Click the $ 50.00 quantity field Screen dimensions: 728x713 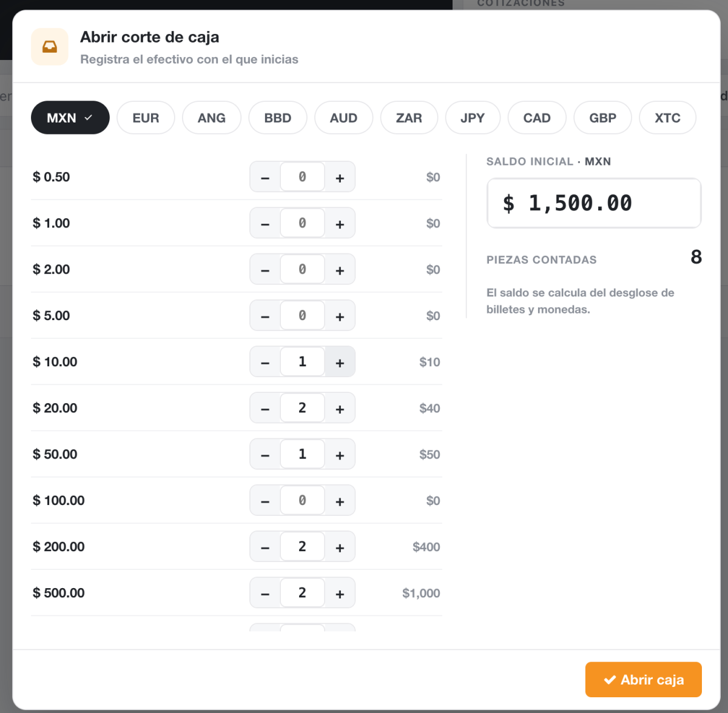click(x=302, y=454)
